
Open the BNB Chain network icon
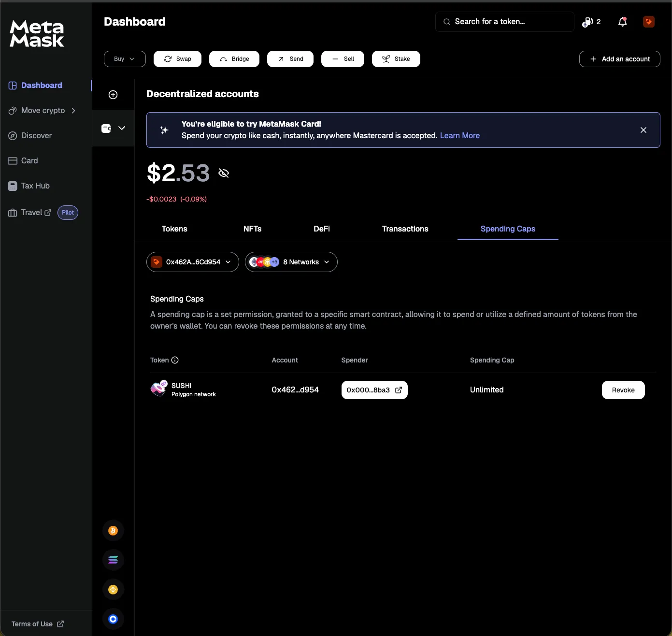113,589
